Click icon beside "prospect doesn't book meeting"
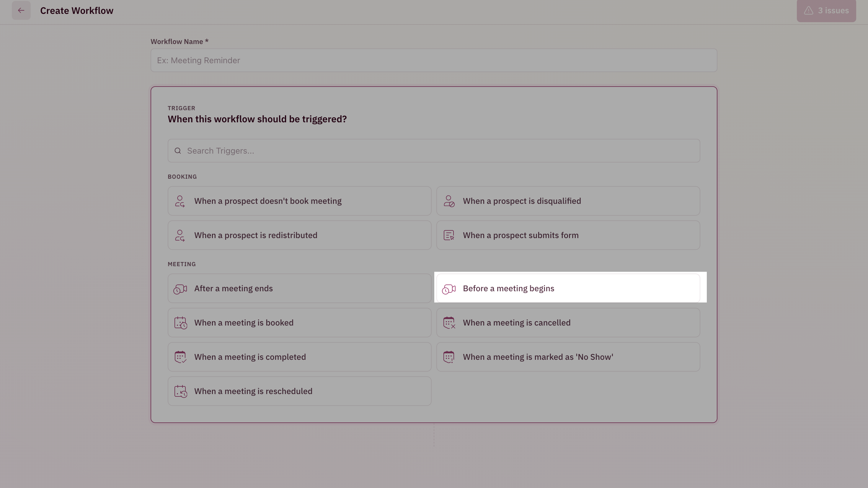 [180, 201]
